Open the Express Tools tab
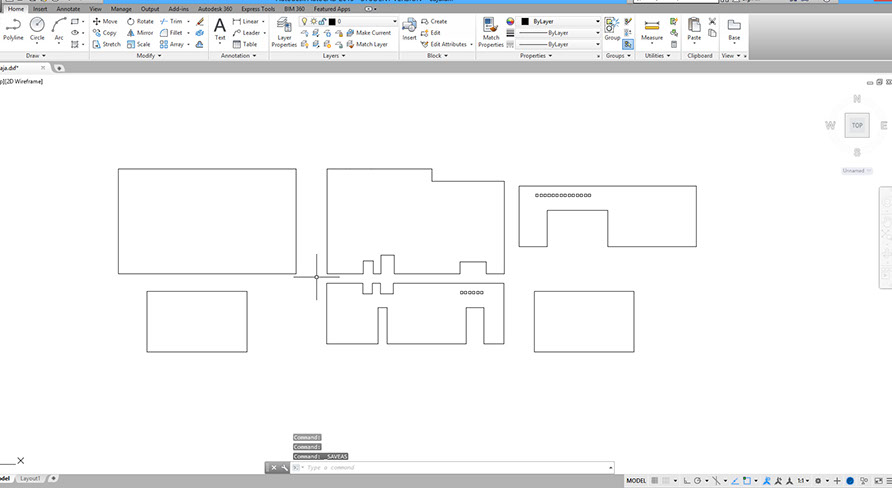The height and width of the screenshot is (488, 892). click(x=258, y=9)
